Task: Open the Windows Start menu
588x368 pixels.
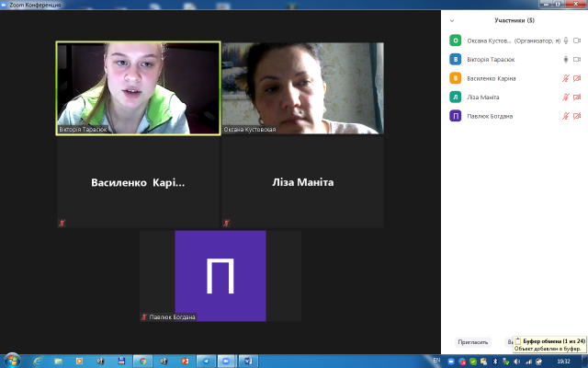Action: [x=12, y=361]
